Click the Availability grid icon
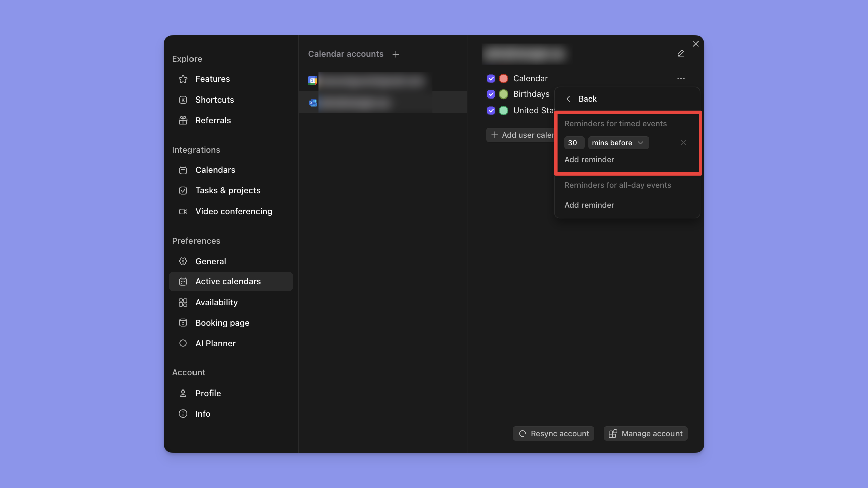868x488 pixels. click(183, 302)
